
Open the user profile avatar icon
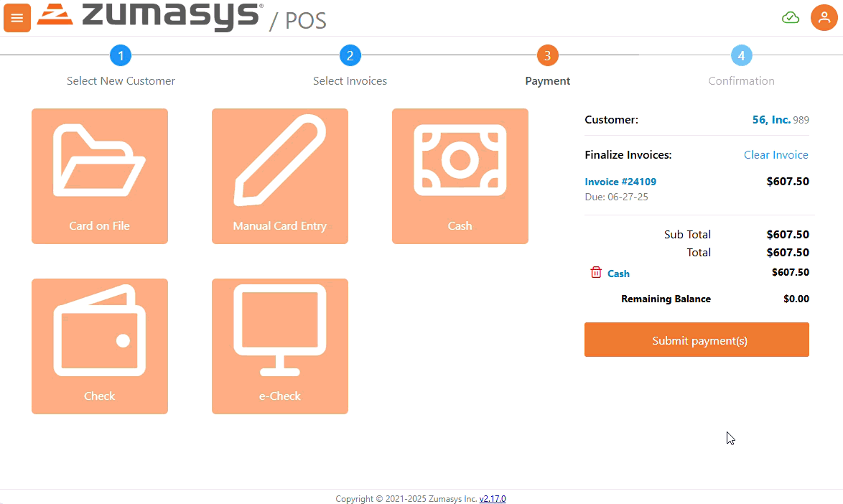tap(824, 18)
